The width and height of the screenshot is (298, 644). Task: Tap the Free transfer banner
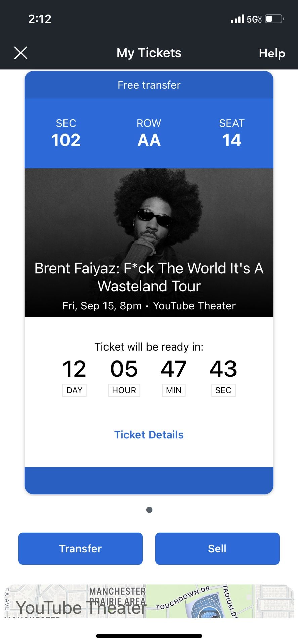[x=149, y=85]
